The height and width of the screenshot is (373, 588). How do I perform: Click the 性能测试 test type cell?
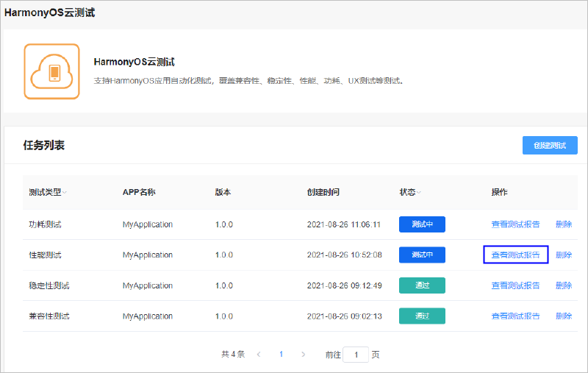coord(45,255)
